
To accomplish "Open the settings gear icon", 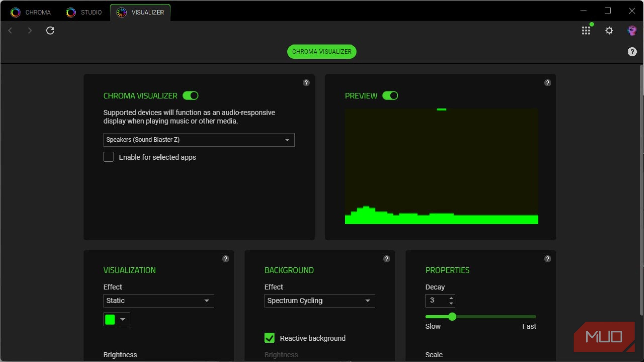I will click(609, 31).
